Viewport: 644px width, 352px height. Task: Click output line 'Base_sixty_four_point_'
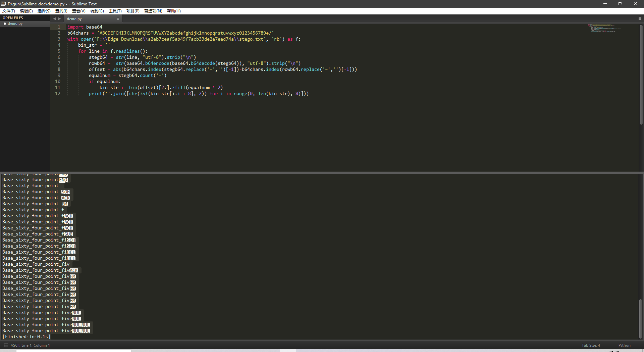click(x=32, y=185)
